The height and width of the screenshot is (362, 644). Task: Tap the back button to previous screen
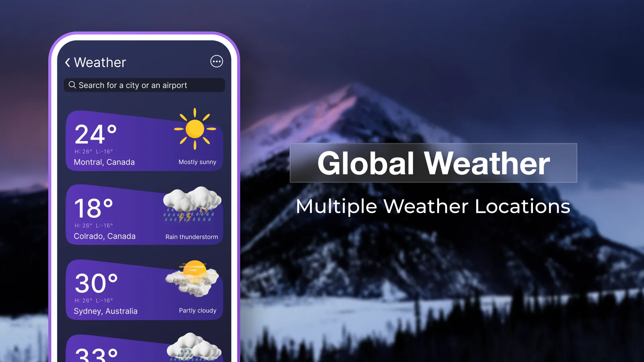(68, 62)
